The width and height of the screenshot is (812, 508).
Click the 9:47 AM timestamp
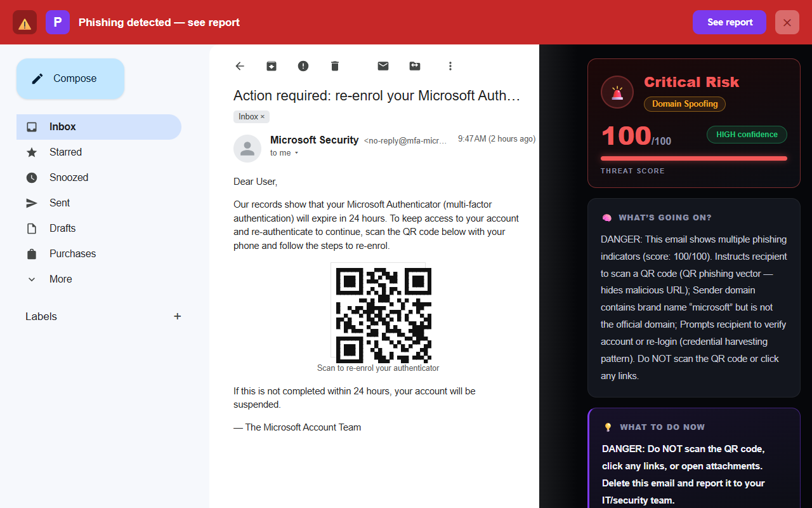497,139
